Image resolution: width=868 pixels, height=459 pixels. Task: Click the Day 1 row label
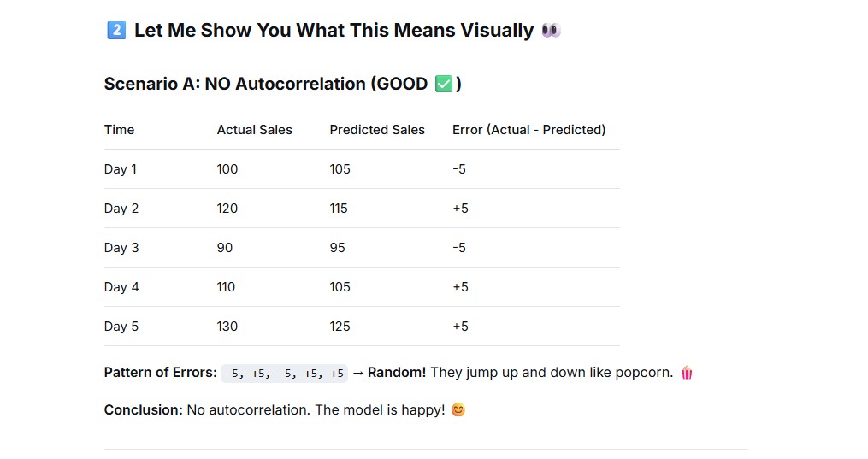tap(120, 169)
